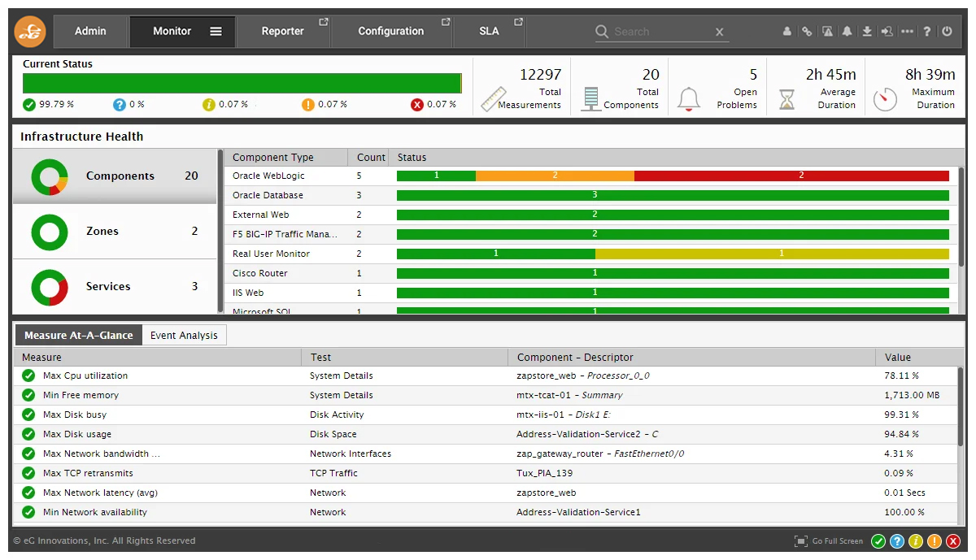Viewport: 976px width, 560px height.
Task: Open the user profile icon
Action: tap(787, 32)
